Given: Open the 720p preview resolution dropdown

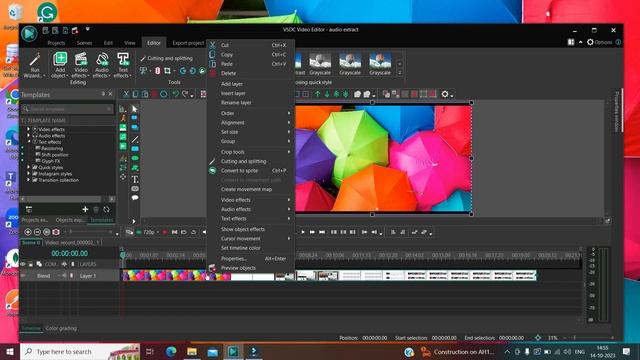Looking at the screenshot, I should click(158, 232).
